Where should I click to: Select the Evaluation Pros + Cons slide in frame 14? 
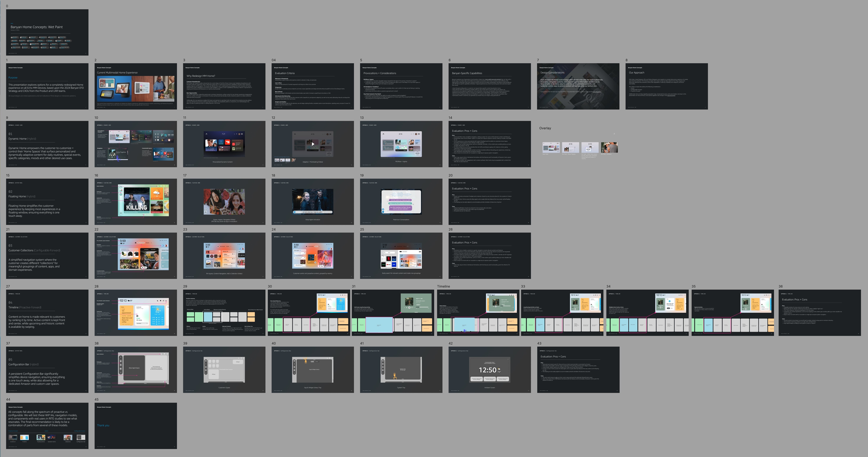(490, 144)
